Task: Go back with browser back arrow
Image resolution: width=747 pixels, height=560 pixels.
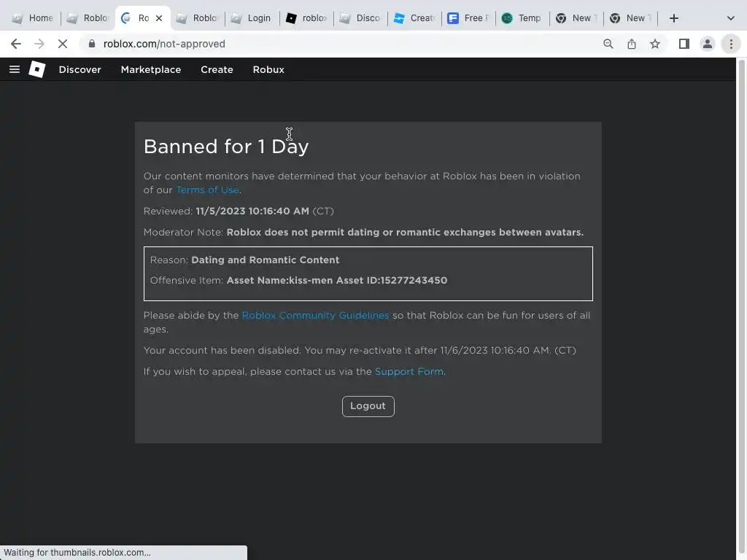Action: click(16, 44)
